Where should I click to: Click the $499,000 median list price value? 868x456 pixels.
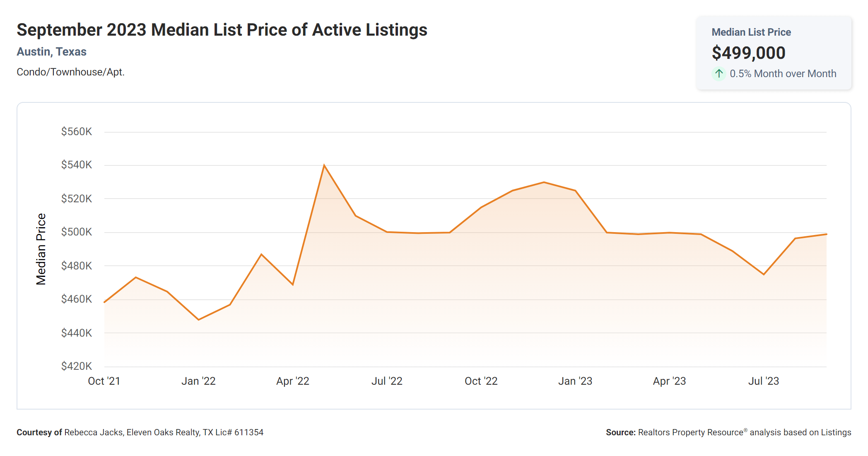coord(748,53)
